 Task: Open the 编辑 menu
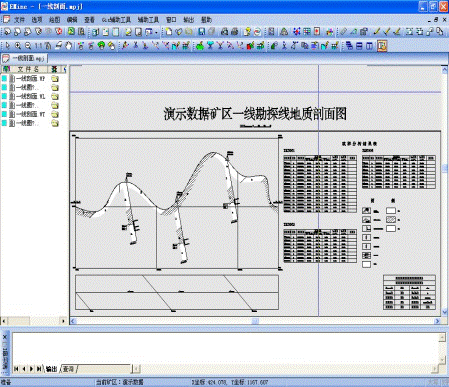(x=72, y=20)
